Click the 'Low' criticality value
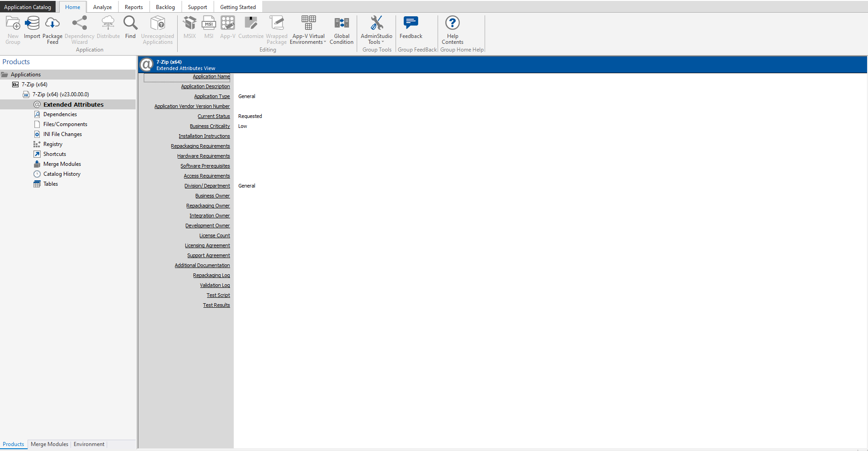This screenshot has height=451, width=868. [243, 127]
